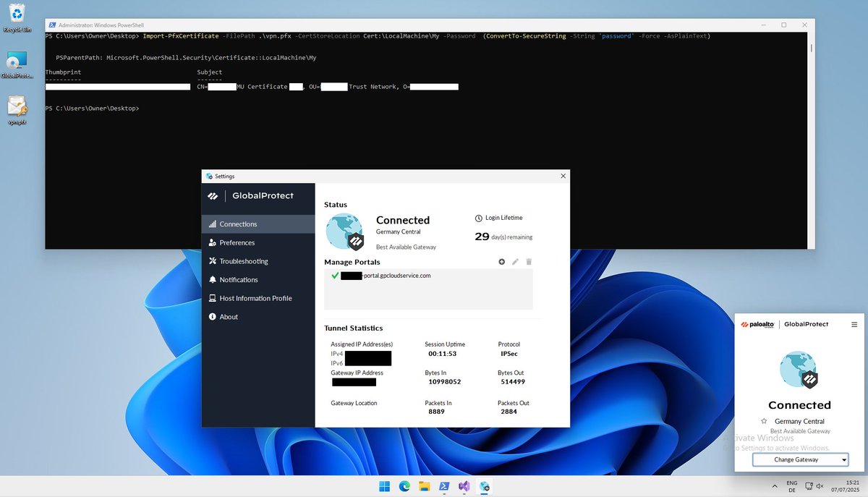Open the network status tray icon

(x=809, y=486)
